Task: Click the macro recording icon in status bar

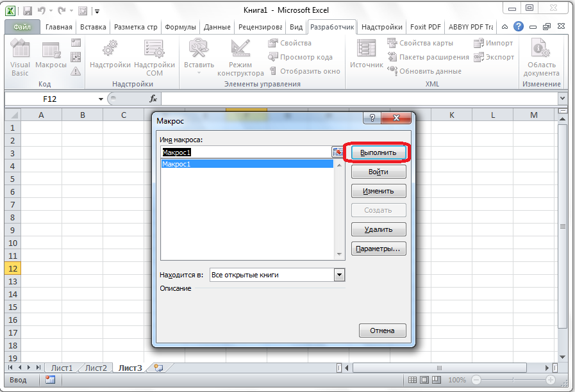Action: (50, 380)
